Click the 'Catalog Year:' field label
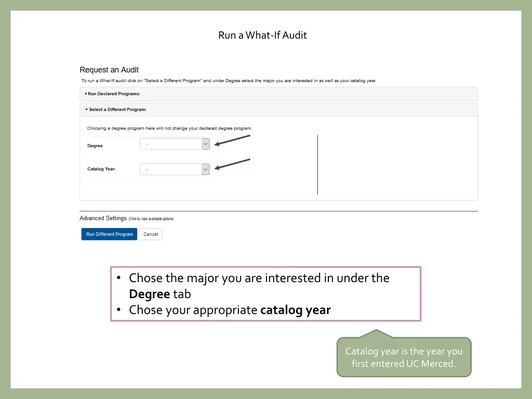532x399 pixels. (x=101, y=169)
